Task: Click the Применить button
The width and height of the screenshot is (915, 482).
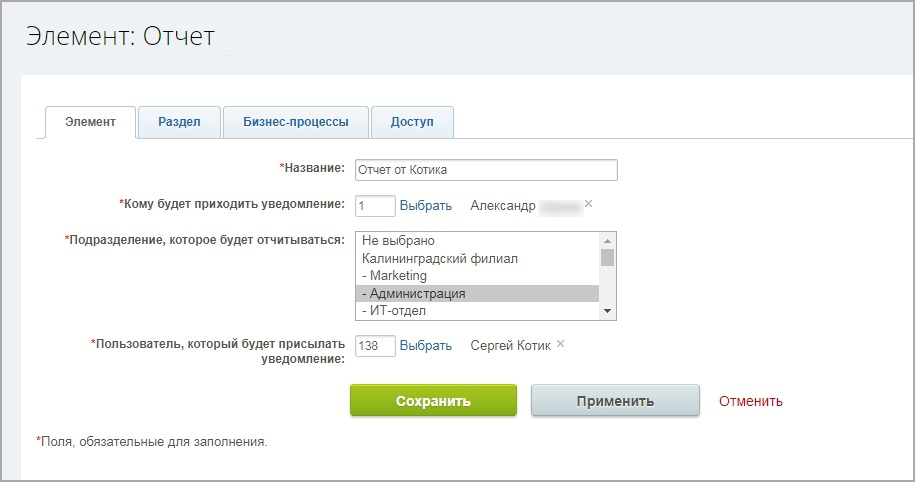Action: pyautogui.click(x=615, y=401)
